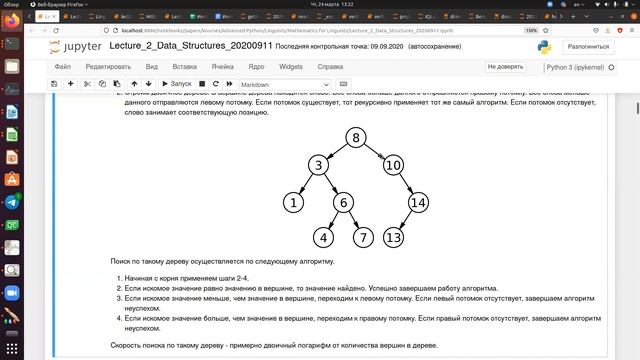Open Ubuntu Software from the dock
This screenshot has height=360, width=640.
12,180
